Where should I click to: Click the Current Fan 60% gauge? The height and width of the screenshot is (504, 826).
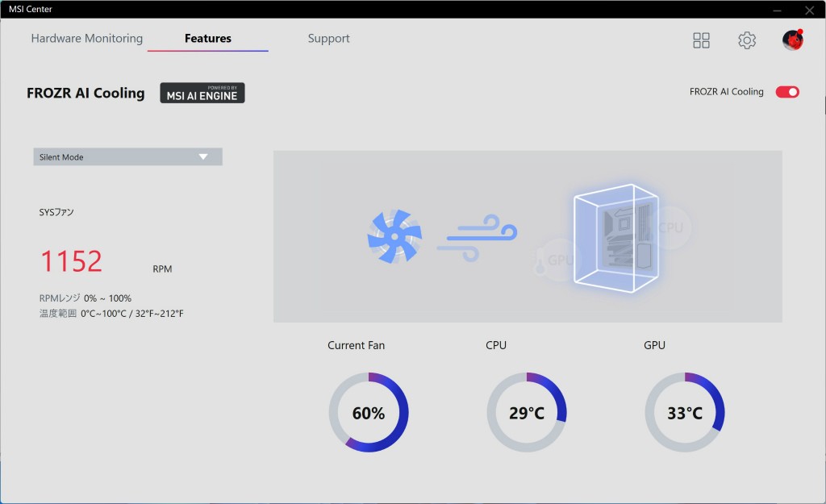(x=369, y=412)
